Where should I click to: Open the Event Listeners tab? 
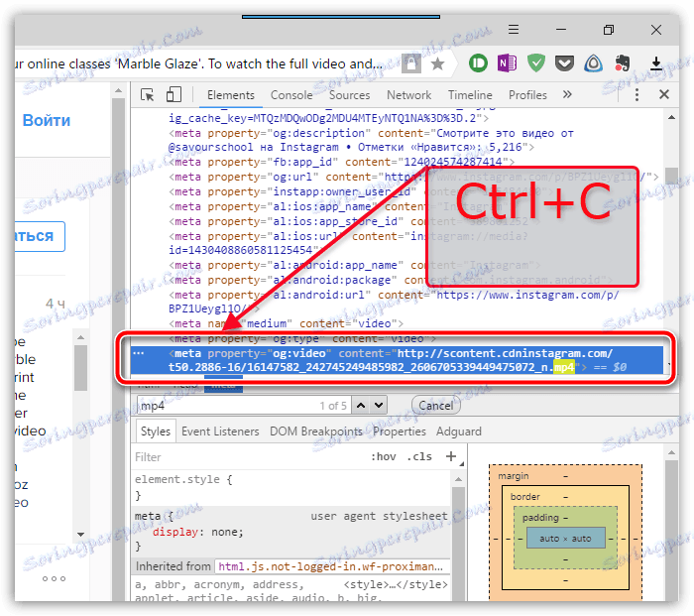click(220, 431)
